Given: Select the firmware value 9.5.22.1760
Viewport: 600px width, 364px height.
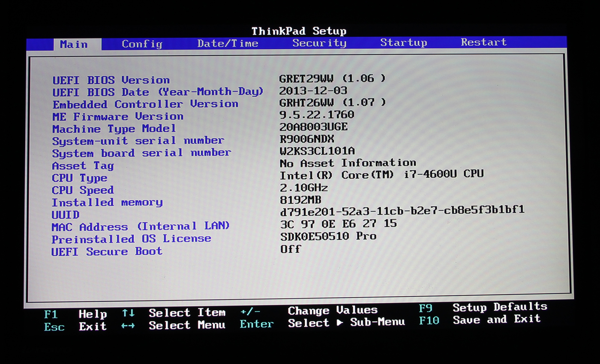Looking at the screenshot, I should (x=317, y=115).
